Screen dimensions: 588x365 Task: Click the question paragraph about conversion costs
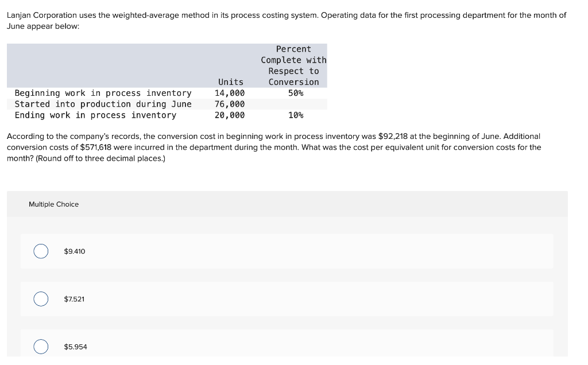point(276,147)
